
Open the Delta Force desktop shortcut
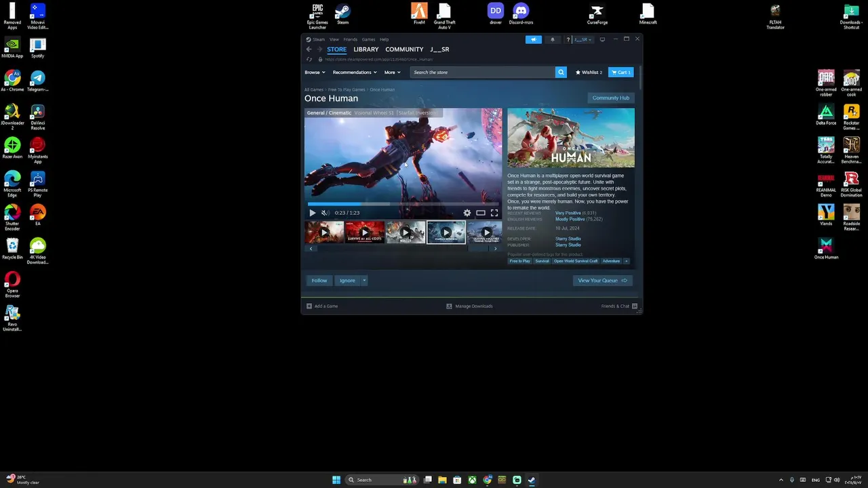826,115
